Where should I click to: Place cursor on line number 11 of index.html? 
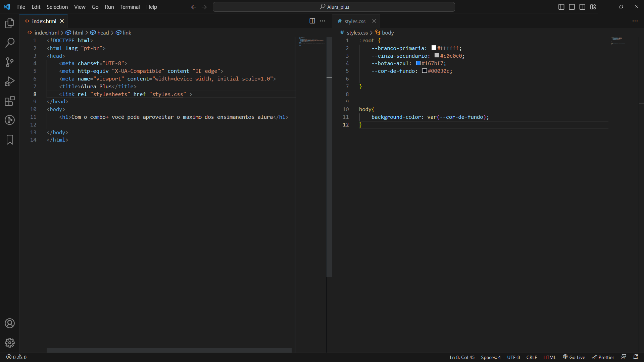coord(33,117)
